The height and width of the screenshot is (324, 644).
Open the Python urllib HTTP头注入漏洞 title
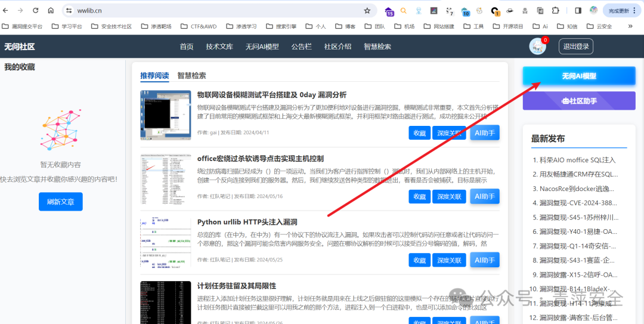pos(247,222)
